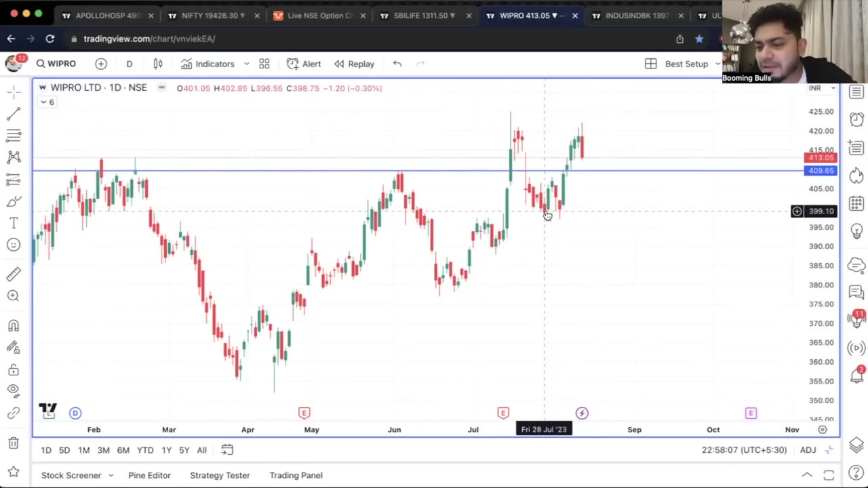
Task: Open the Indicators dialog
Action: coord(208,64)
